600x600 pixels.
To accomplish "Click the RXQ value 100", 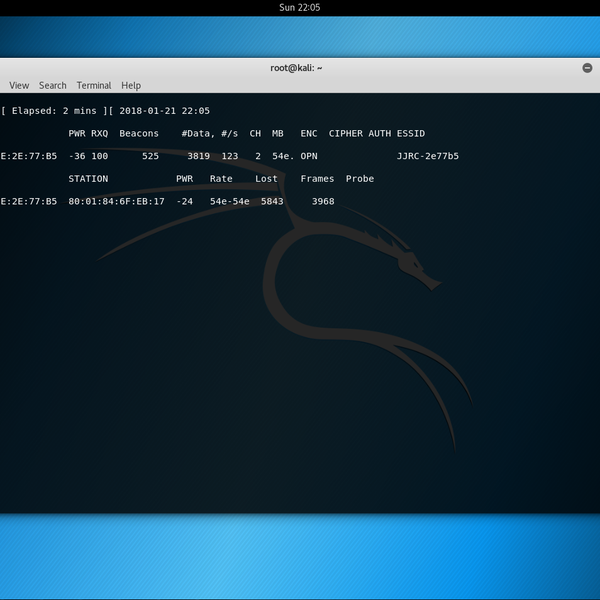I will pos(99,156).
